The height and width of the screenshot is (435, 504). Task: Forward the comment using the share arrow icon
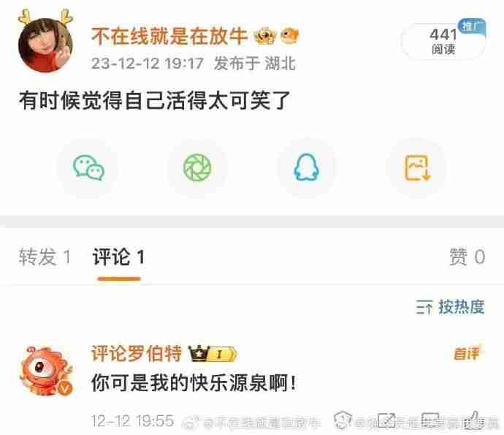[x=386, y=420]
